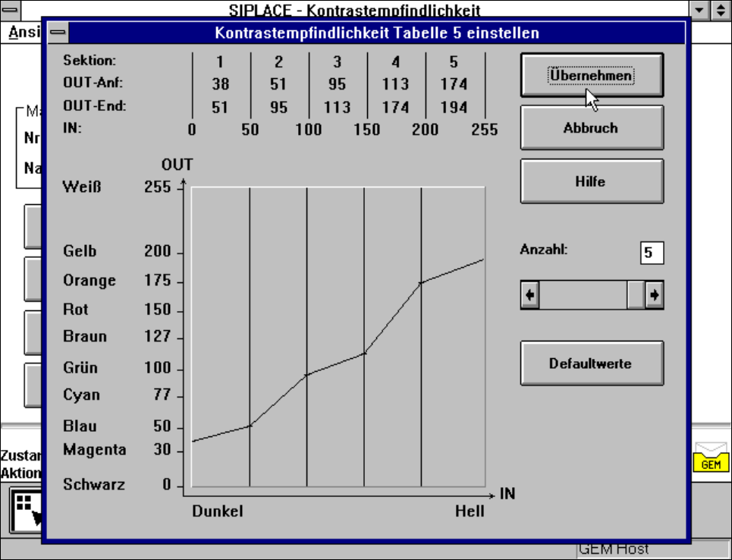The height and width of the screenshot is (560, 732).
Task: Click the Sektion 3 column header
Action: pos(337,61)
